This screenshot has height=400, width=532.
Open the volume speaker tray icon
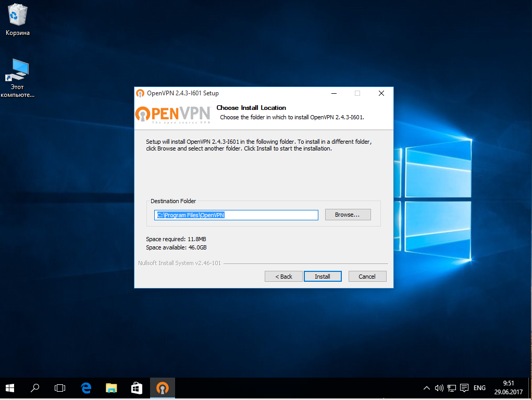coord(439,388)
